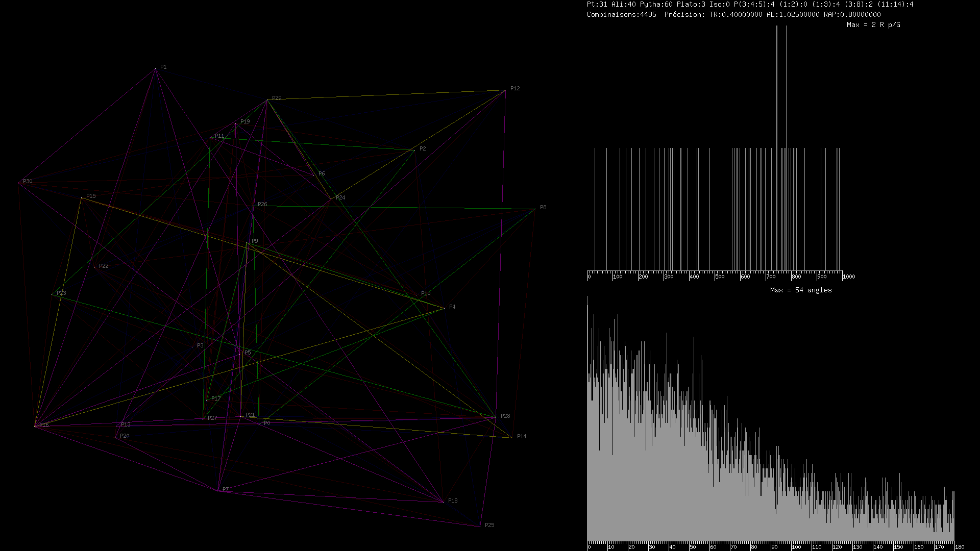Click the 'Pytha:60' status value
Viewport: 980px width, 551px height.
656,4
